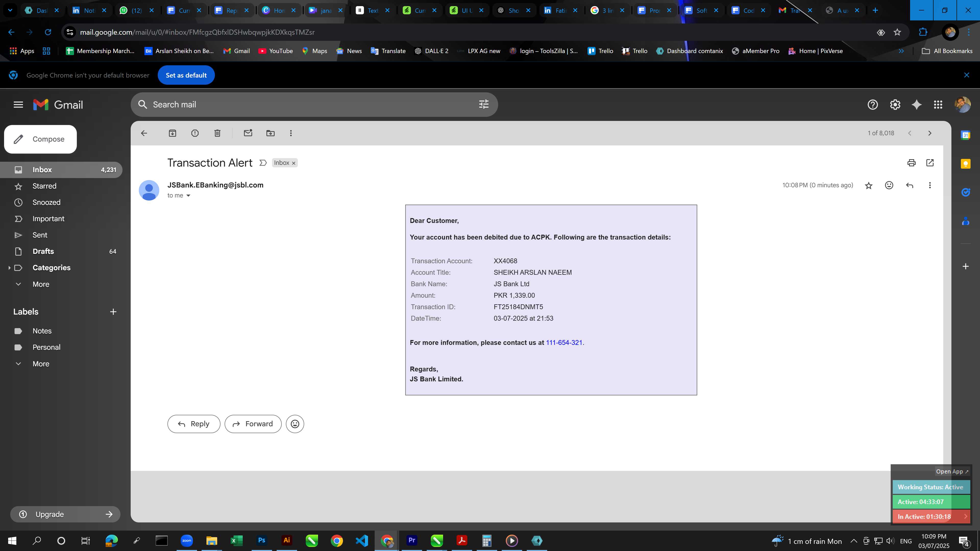Screen dimensions: 980x551
Task: Click the Forward button
Action: tap(253, 424)
